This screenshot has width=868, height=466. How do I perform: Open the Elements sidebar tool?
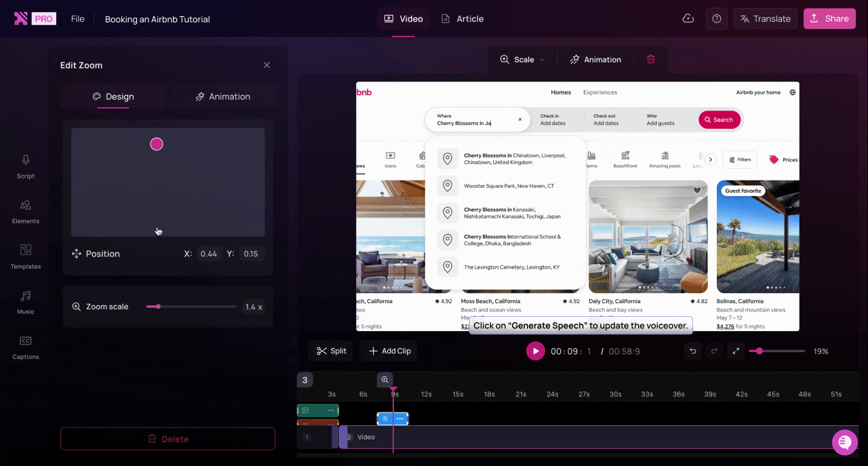26,212
